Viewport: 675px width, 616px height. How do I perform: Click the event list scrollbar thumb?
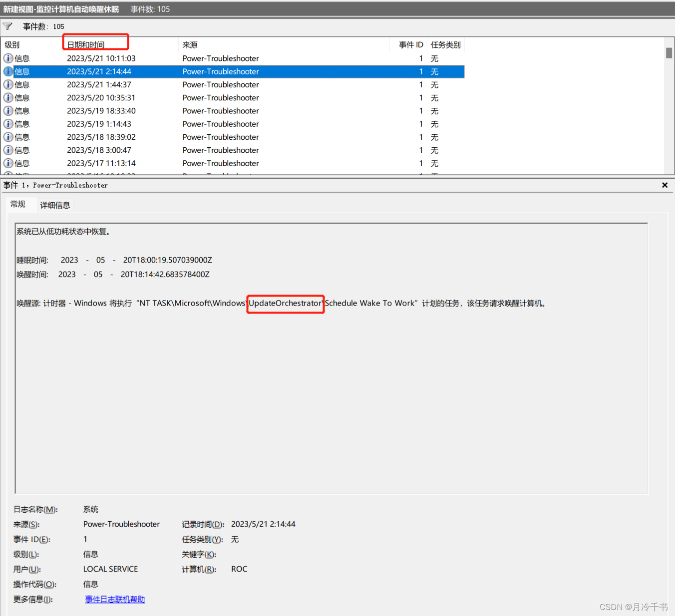click(669, 53)
